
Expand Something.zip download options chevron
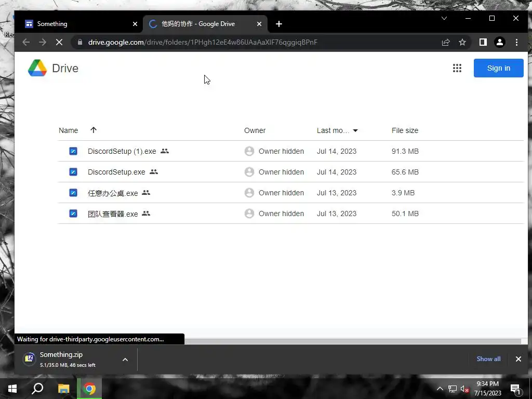[125, 360]
